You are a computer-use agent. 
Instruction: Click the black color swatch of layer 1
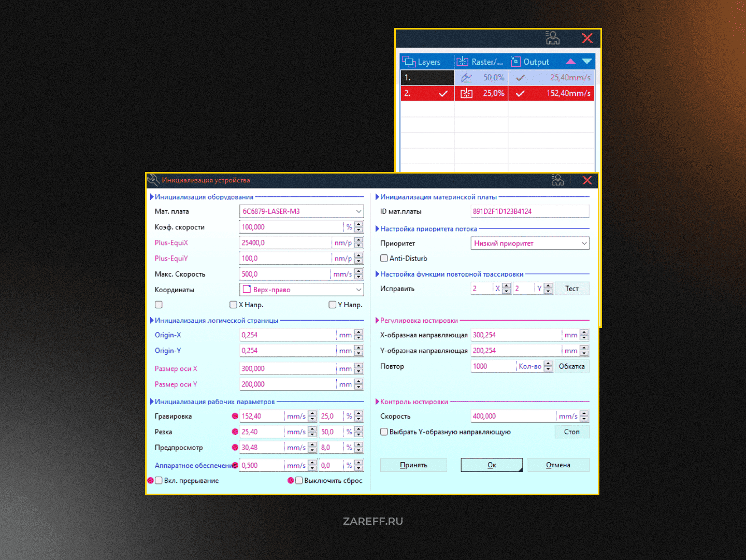click(427, 78)
